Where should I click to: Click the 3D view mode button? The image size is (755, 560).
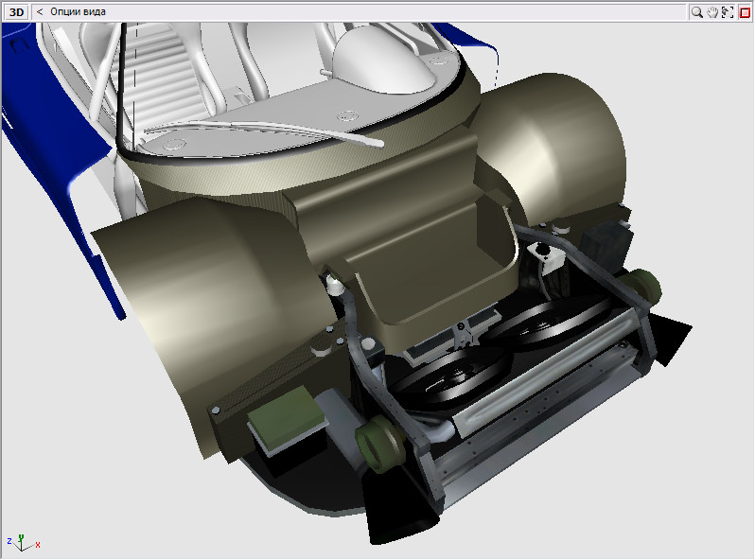pyautogui.click(x=16, y=12)
